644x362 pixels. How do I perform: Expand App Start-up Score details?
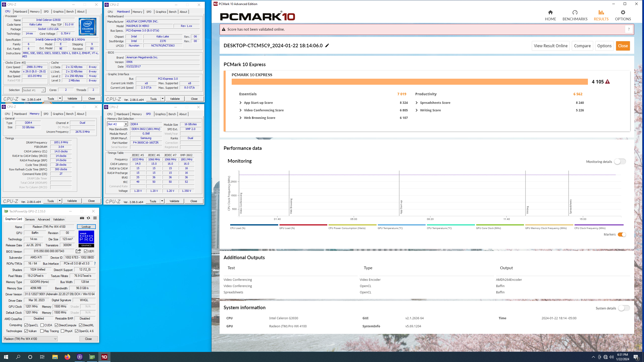tap(240, 103)
